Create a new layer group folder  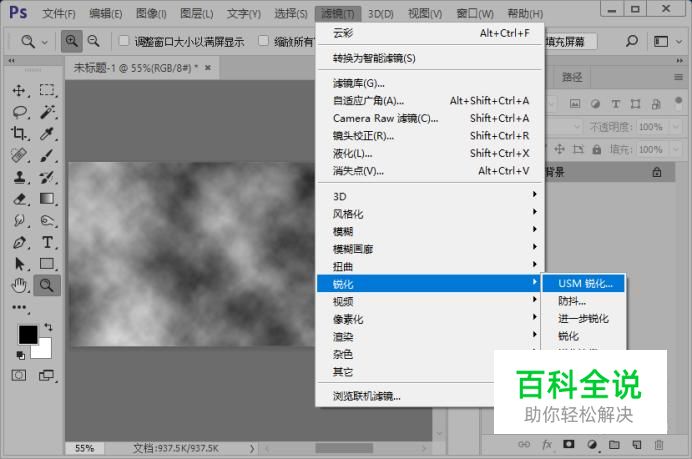(614, 444)
